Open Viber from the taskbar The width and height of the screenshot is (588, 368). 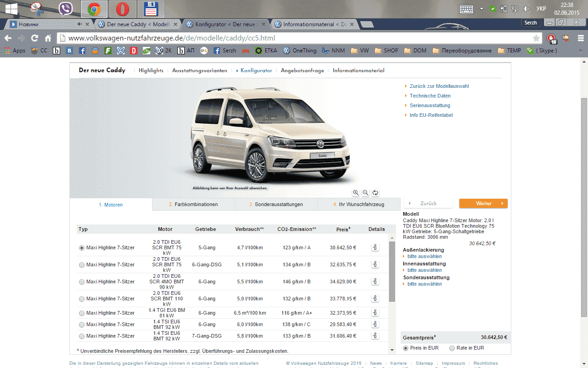pyautogui.click(x=66, y=9)
